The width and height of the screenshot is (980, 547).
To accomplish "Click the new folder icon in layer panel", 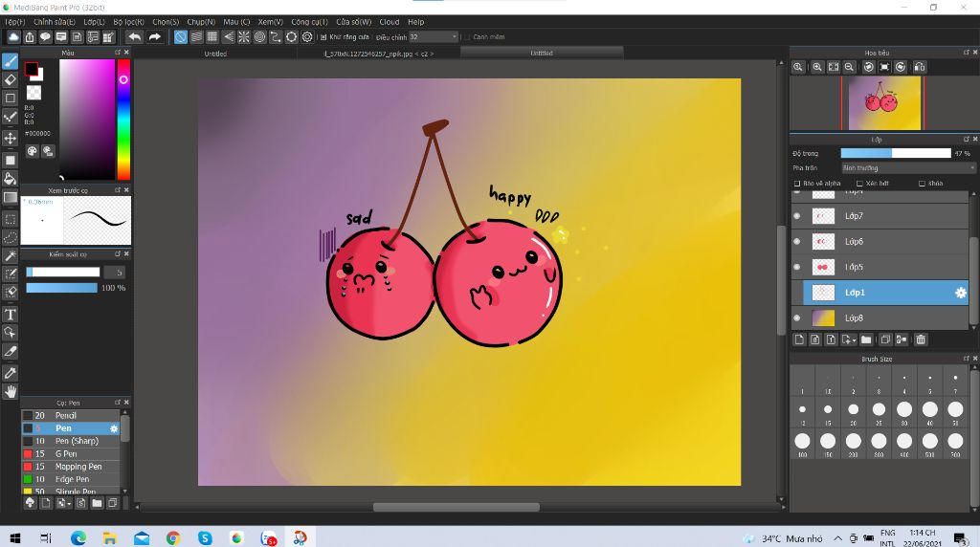I will click(x=865, y=339).
